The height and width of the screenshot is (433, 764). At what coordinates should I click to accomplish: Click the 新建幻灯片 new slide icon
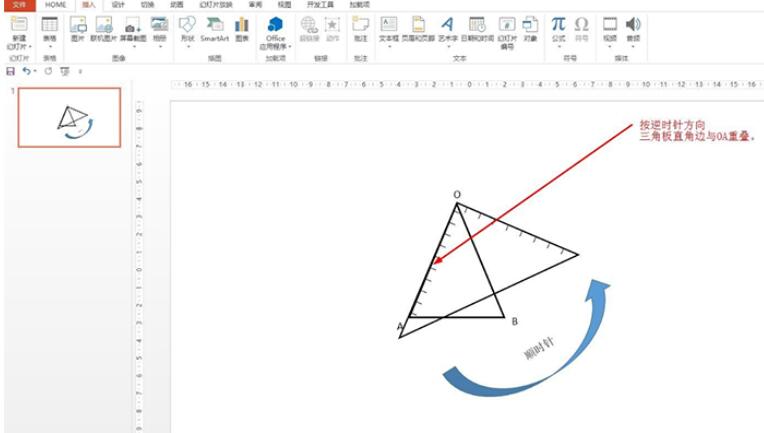coord(19,24)
